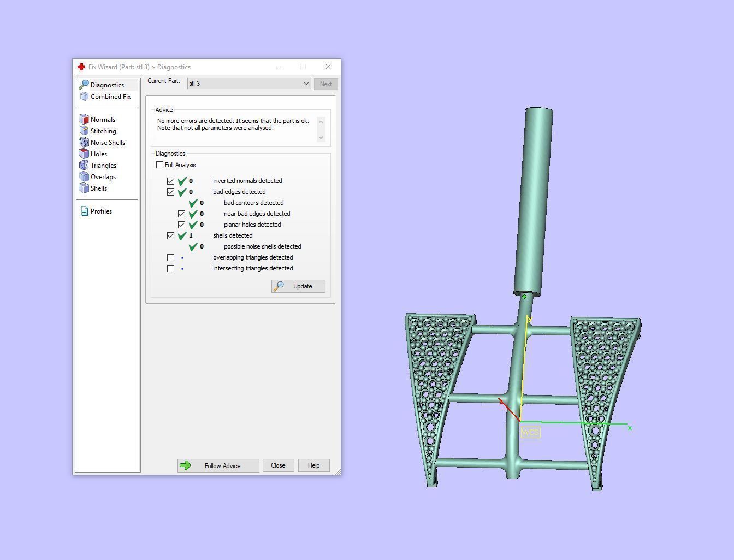Go to the Normals page label
The image size is (734, 560).
click(x=103, y=120)
